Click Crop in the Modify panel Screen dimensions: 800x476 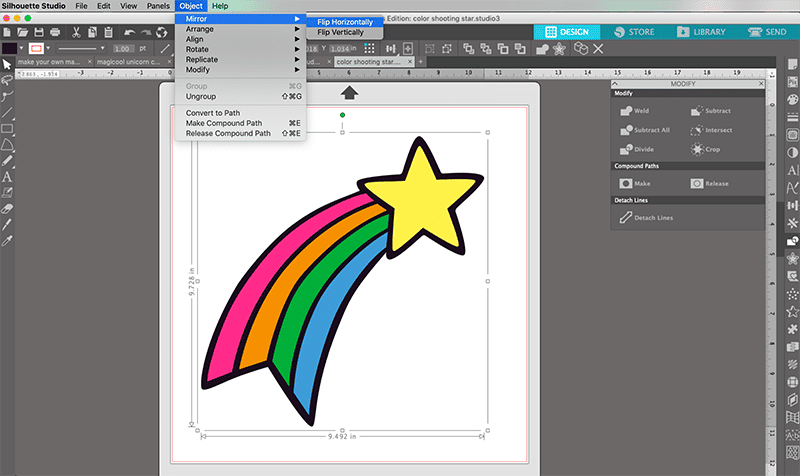coord(705,149)
